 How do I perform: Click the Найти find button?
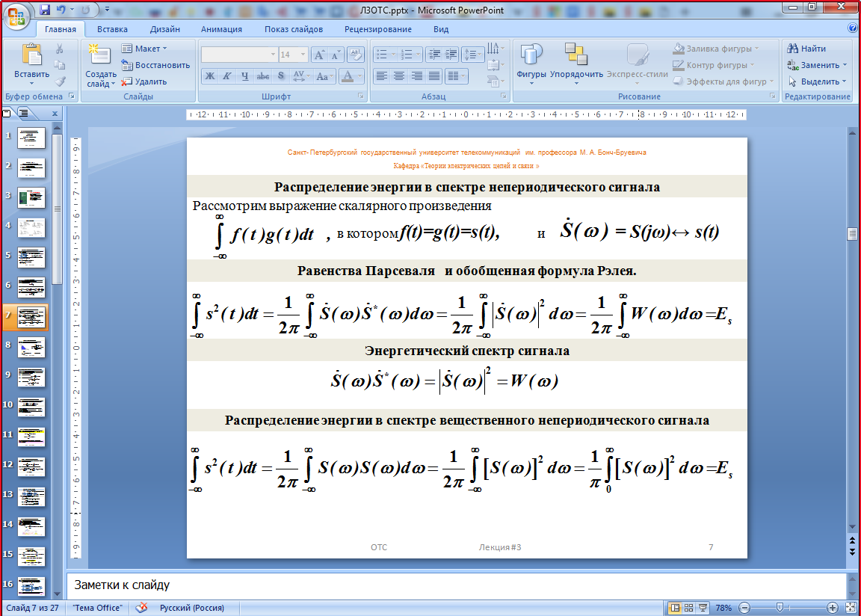pos(807,49)
